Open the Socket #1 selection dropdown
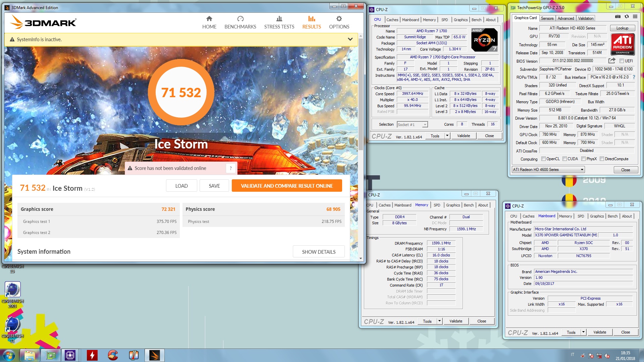The image size is (644, 362). [425, 124]
